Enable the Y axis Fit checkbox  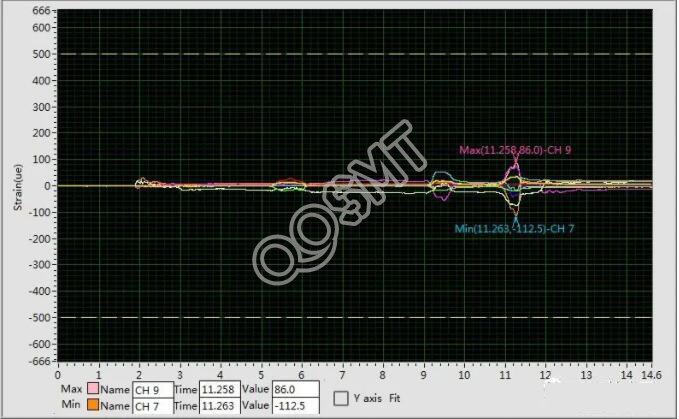coord(341,398)
